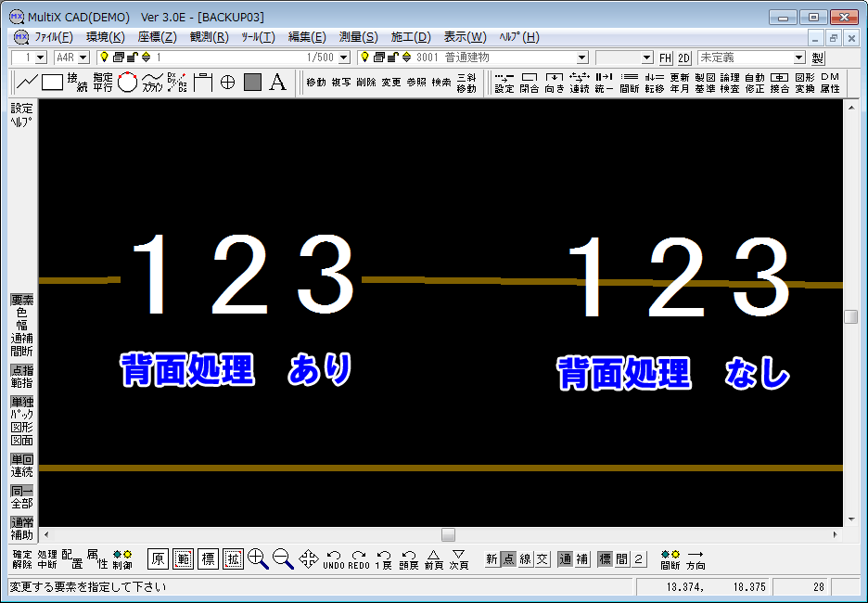Open the page number 1 dropdown

click(41, 58)
